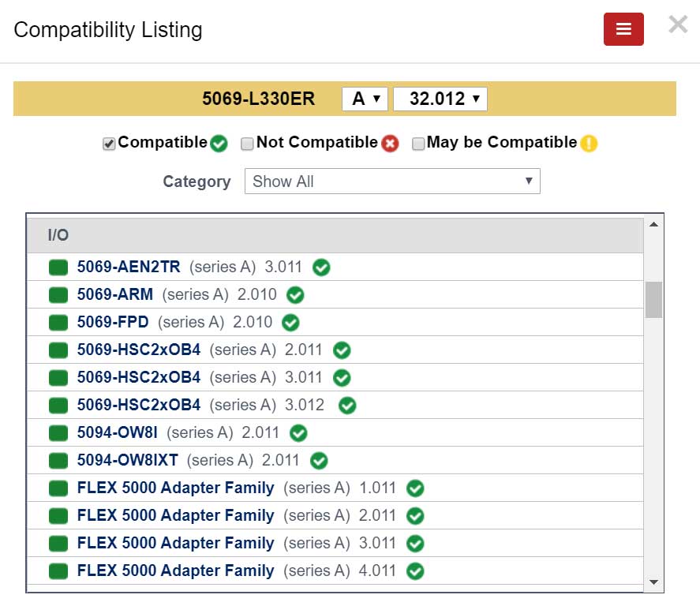Image resolution: width=700 pixels, height=606 pixels.
Task: Click green square icon beside FLEX 5000 1.011
Action: coord(58,488)
